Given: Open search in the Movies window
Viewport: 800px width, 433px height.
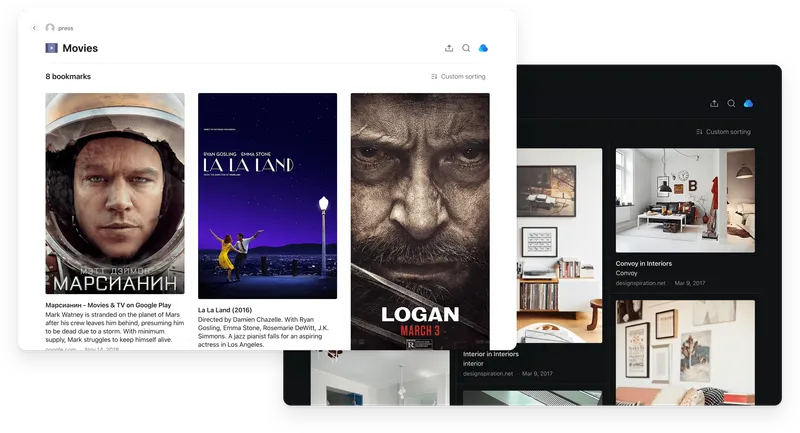Looking at the screenshot, I should tap(466, 48).
